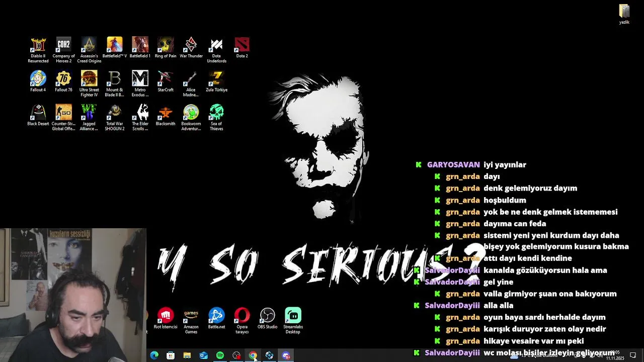Click the Amazon Games shortcut

point(191,321)
